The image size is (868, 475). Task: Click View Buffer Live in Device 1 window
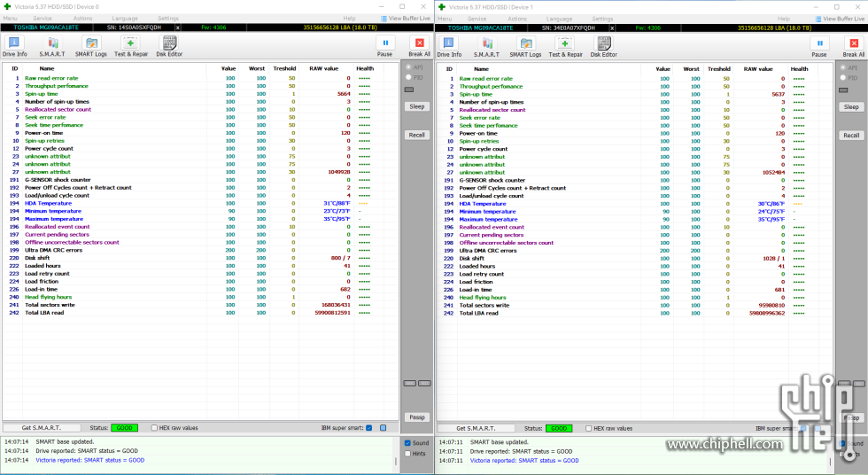pyautogui.click(x=840, y=19)
